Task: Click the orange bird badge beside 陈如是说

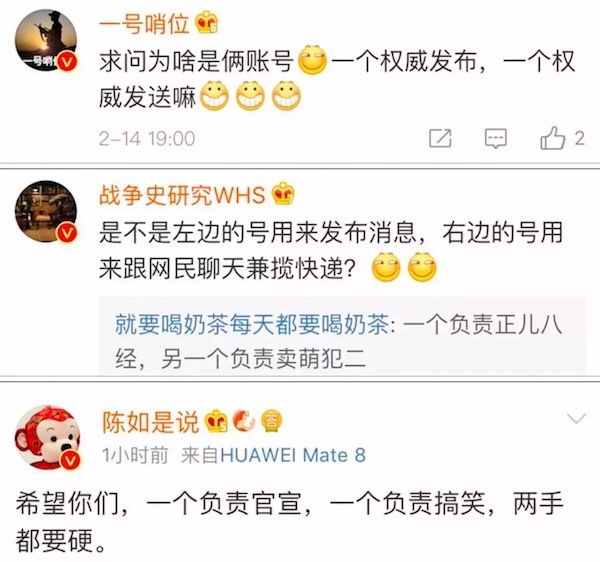Action: pos(244,421)
